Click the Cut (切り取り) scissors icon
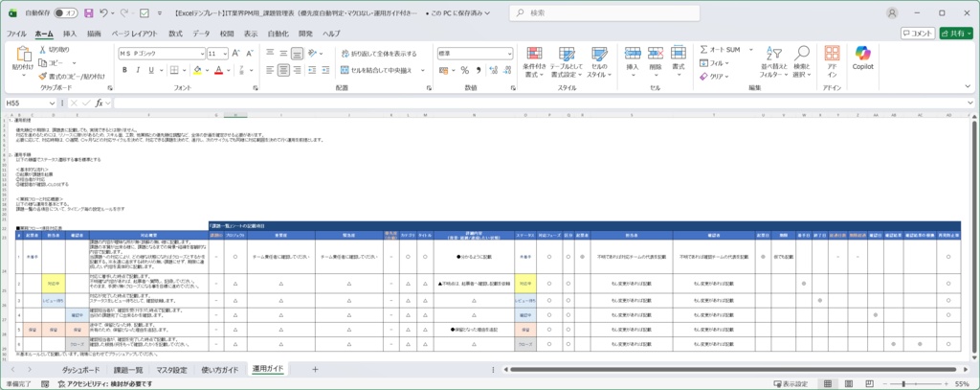The image size is (980, 390). (x=43, y=50)
